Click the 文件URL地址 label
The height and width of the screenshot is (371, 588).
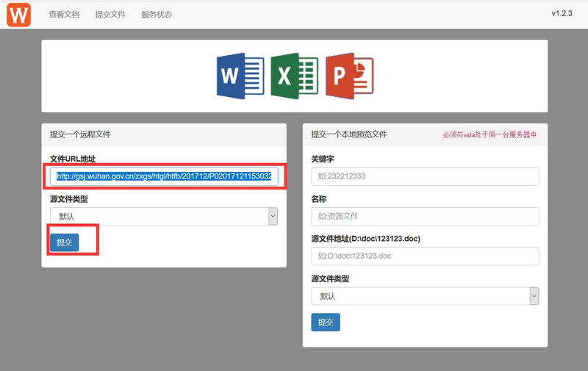[x=73, y=159]
